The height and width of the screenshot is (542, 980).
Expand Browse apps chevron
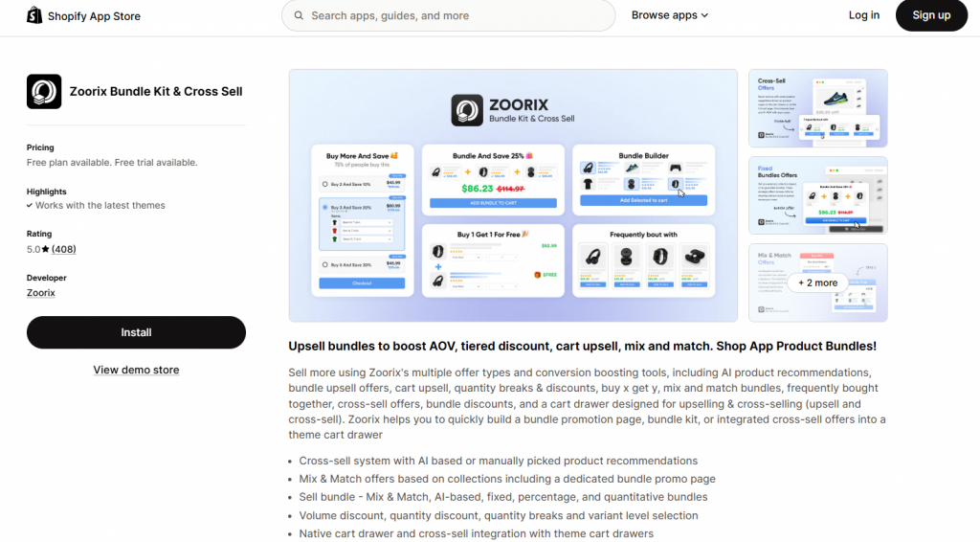[705, 15]
